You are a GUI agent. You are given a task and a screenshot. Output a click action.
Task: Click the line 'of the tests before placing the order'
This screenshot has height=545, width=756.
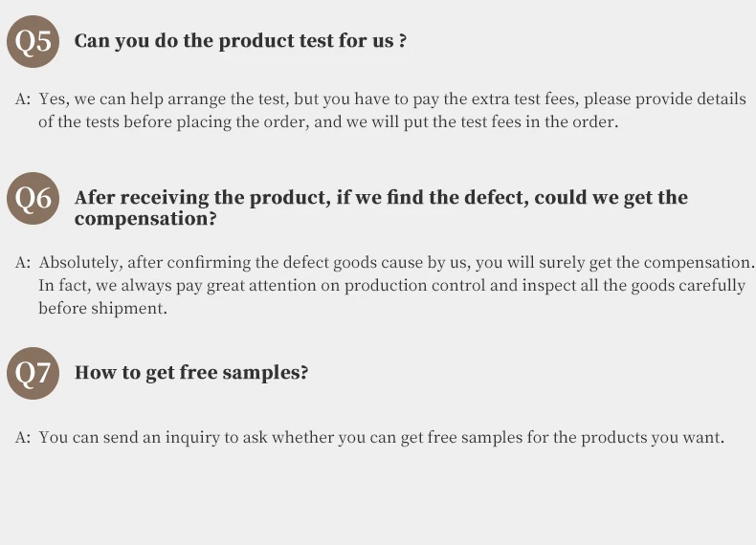(328, 122)
